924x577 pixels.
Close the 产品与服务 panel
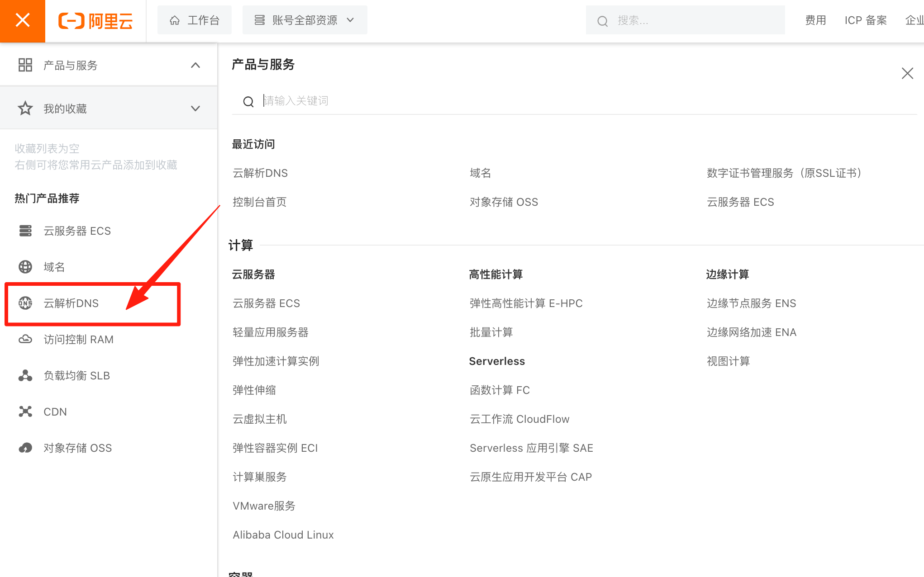point(907,73)
